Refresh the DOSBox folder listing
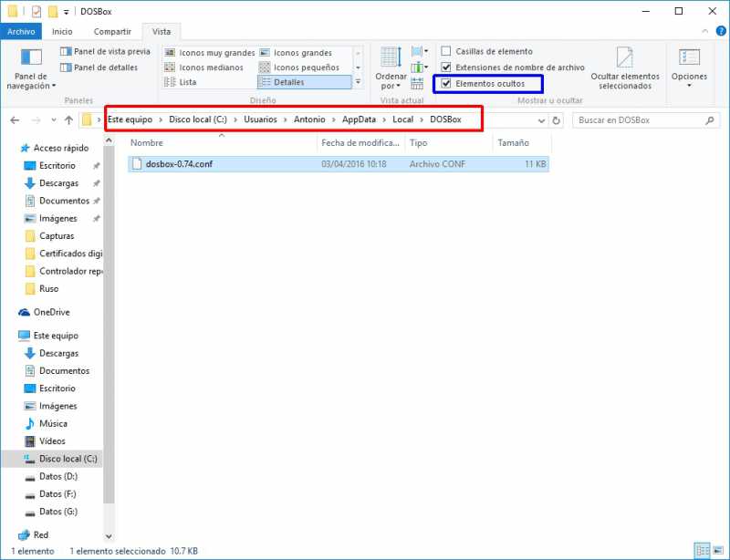The image size is (730, 560). pos(556,120)
